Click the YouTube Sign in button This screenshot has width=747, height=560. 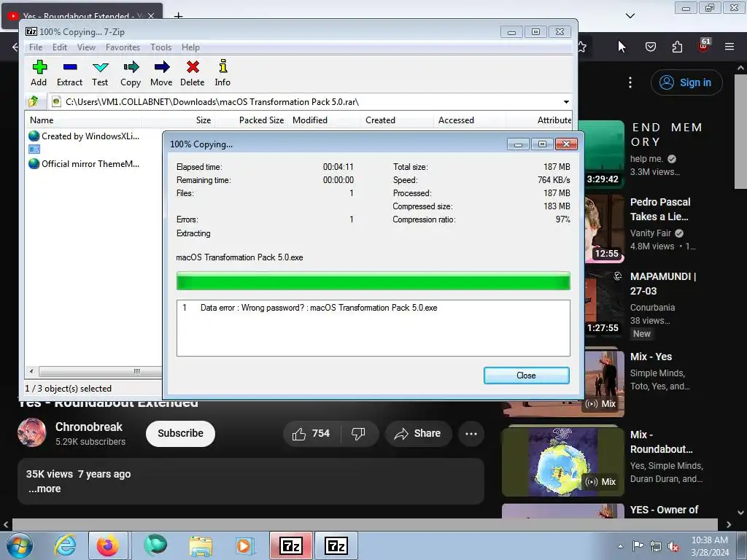click(686, 82)
